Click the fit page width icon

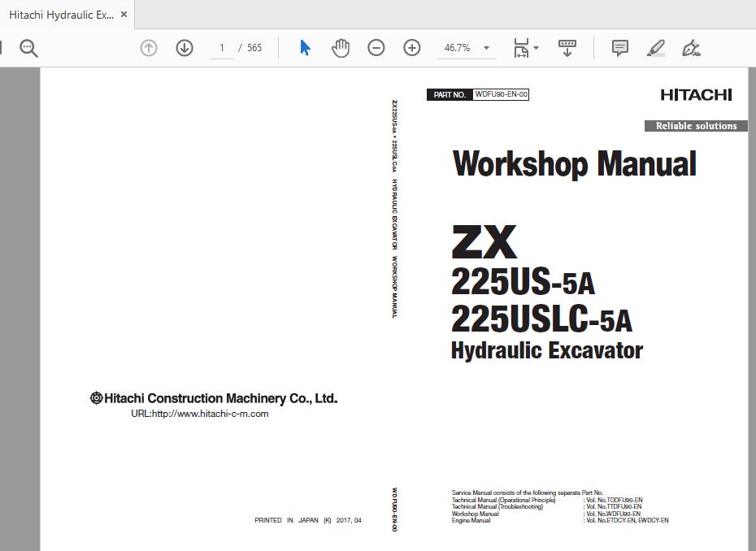pyautogui.click(x=521, y=48)
